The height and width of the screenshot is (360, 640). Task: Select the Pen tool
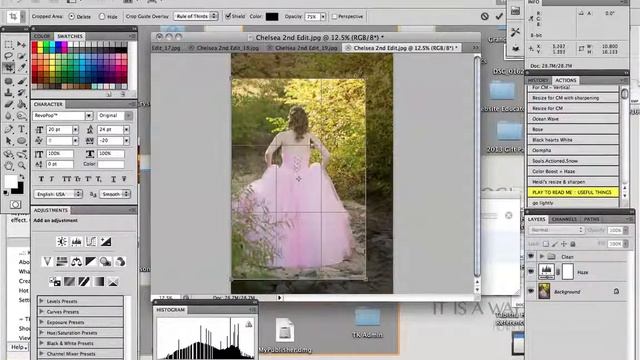pyautogui.click(x=9, y=129)
